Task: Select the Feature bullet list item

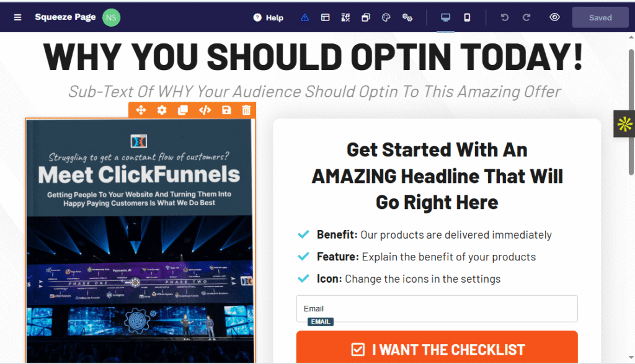Action: [416, 257]
